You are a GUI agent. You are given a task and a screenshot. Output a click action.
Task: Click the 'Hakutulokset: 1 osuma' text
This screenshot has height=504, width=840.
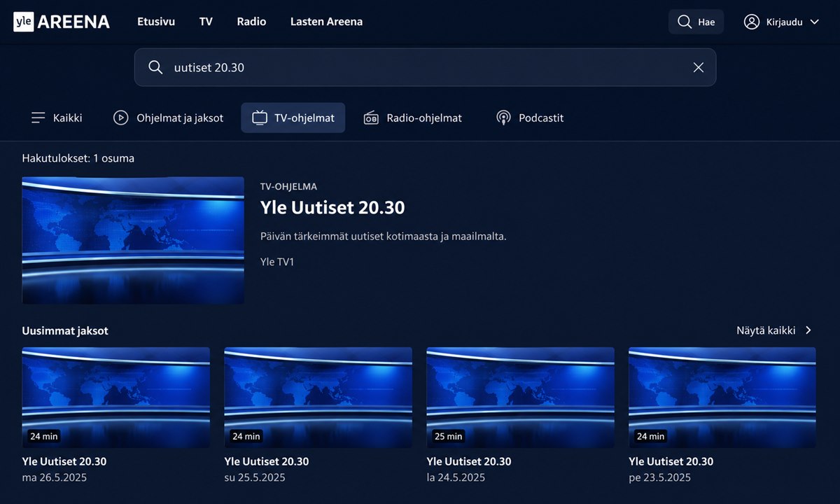pos(78,158)
